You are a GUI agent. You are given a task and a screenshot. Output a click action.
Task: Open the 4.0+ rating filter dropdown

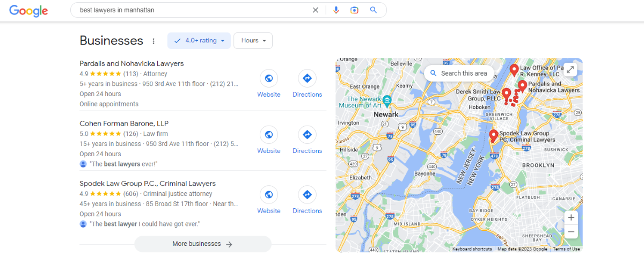pyautogui.click(x=199, y=41)
